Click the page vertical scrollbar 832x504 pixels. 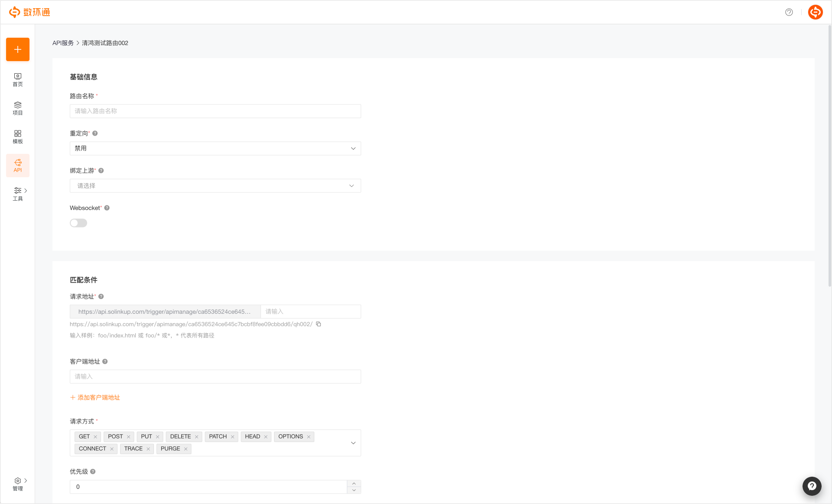pos(829,156)
